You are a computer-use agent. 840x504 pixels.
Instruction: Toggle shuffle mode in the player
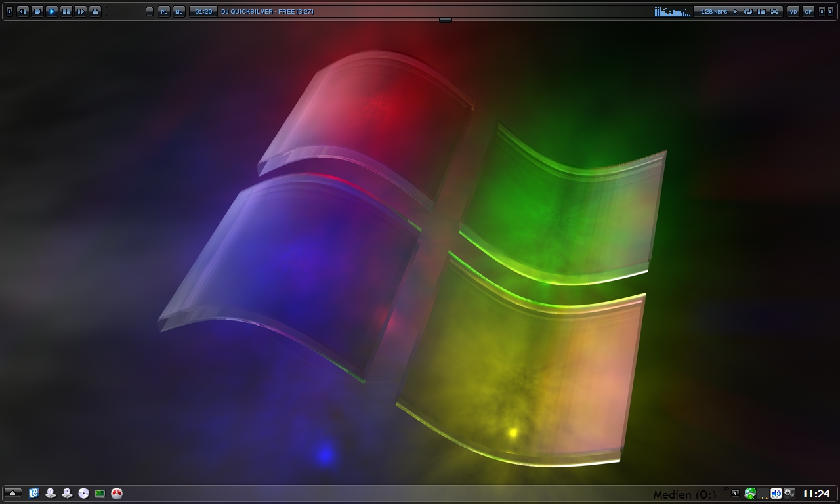[774, 11]
